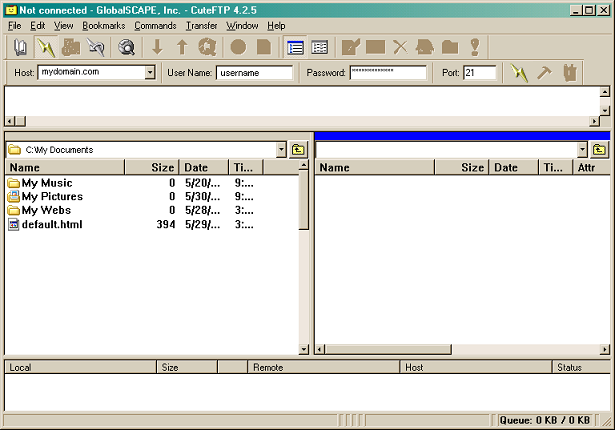Click the hammer settings icon beside Port

pos(545,73)
